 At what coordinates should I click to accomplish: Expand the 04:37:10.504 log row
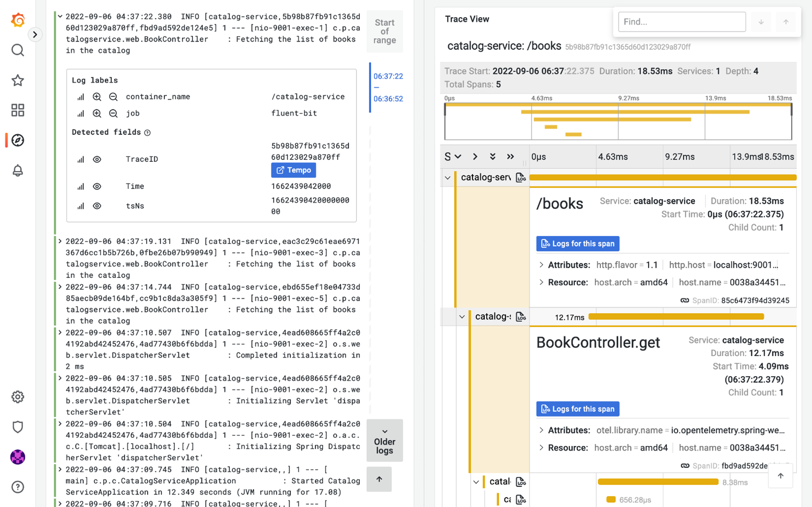pyautogui.click(x=60, y=424)
